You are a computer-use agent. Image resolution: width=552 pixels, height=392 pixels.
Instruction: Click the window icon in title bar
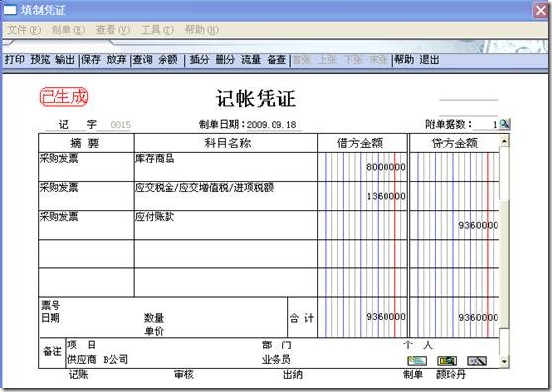coord(10,10)
